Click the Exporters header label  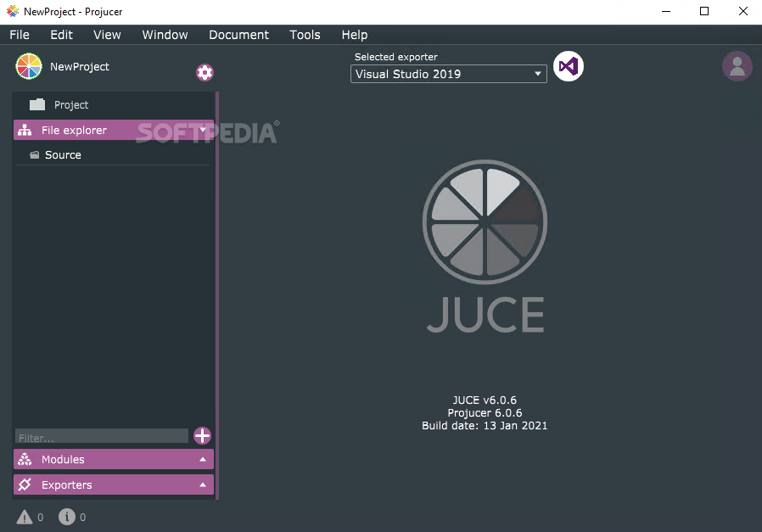[66, 484]
